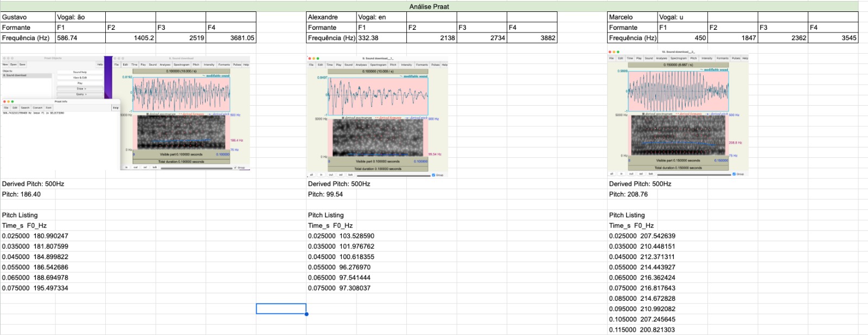Toggle Group checkbox in Marcelo's Praat window
Screen dimensions: 868x335
(735, 174)
